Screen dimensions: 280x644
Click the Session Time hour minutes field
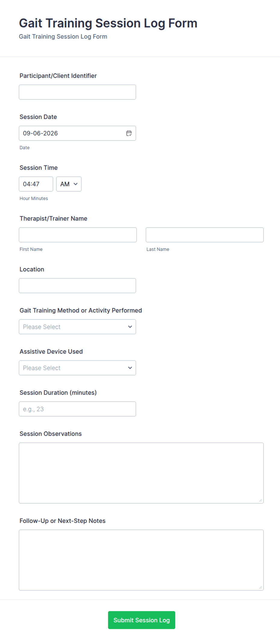(x=36, y=184)
